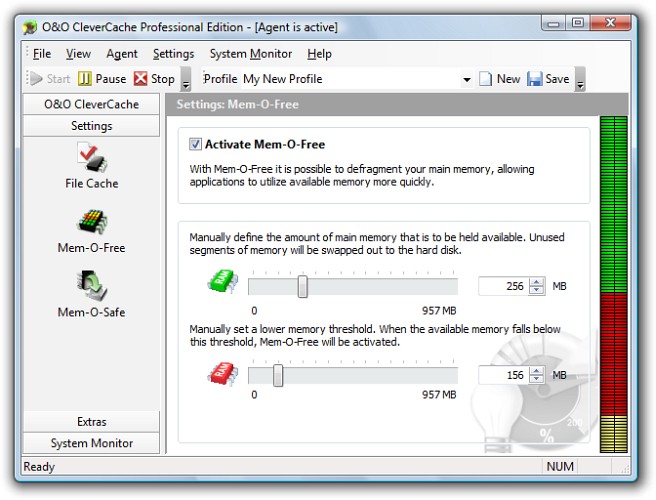Click the Ready status bar text
656x500 pixels.
pos(39,467)
